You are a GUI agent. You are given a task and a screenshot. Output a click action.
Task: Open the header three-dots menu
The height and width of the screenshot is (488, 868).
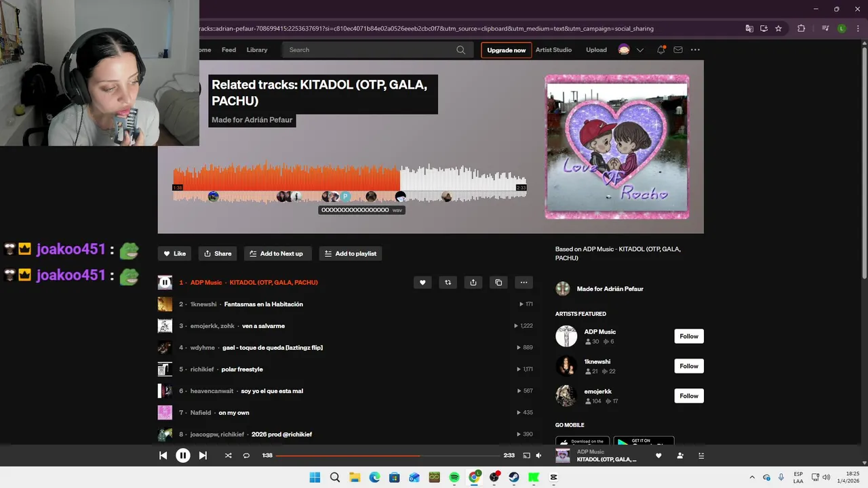tap(695, 50)
